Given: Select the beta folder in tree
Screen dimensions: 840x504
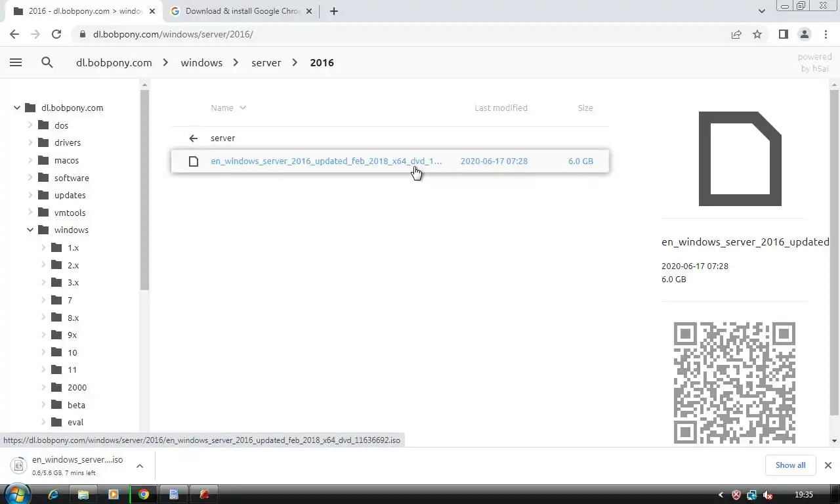Looking at the screenshot, I should [x=76, y=405].
